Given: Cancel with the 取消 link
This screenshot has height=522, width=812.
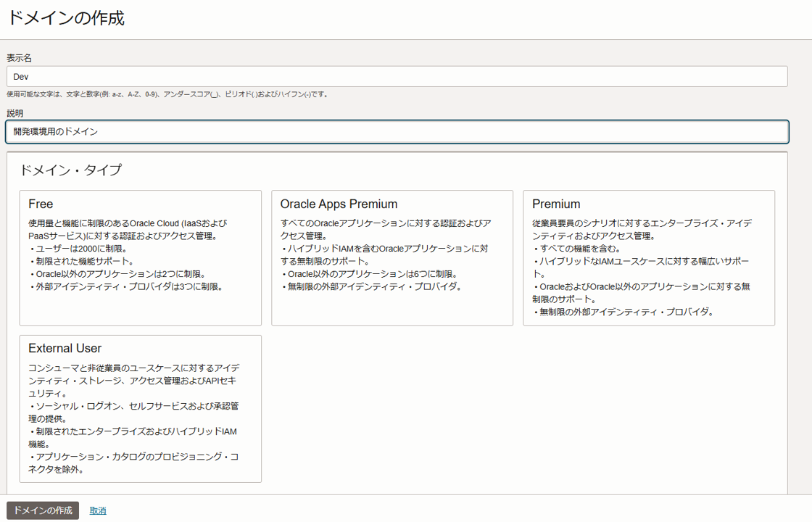Looking at the screenshot, I should (98, 510).
